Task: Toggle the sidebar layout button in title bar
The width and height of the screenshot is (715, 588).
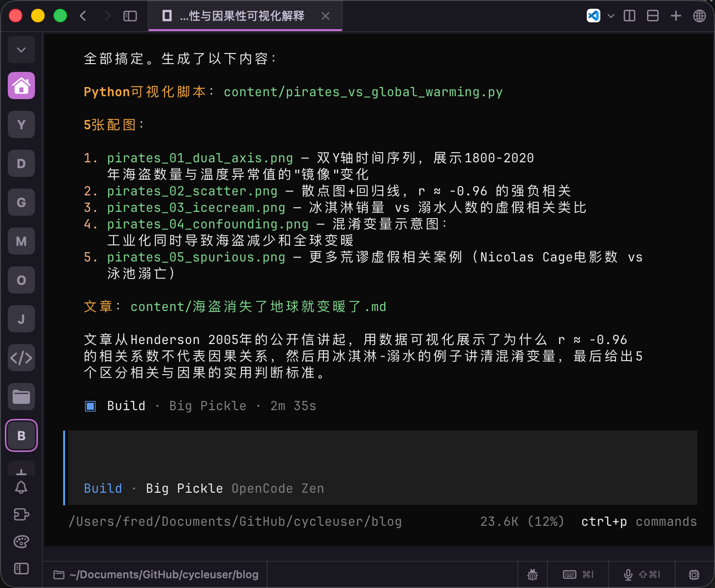Action: (x=130, y=16)
